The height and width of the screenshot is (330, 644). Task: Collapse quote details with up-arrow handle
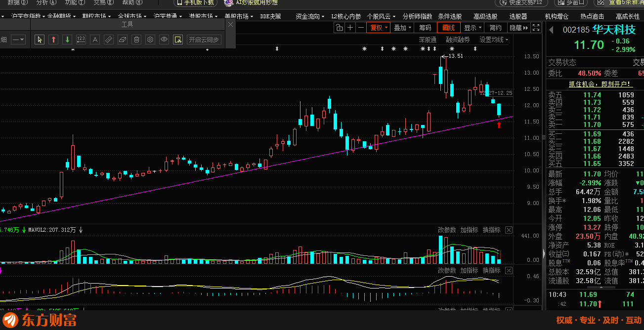[601, 287]
